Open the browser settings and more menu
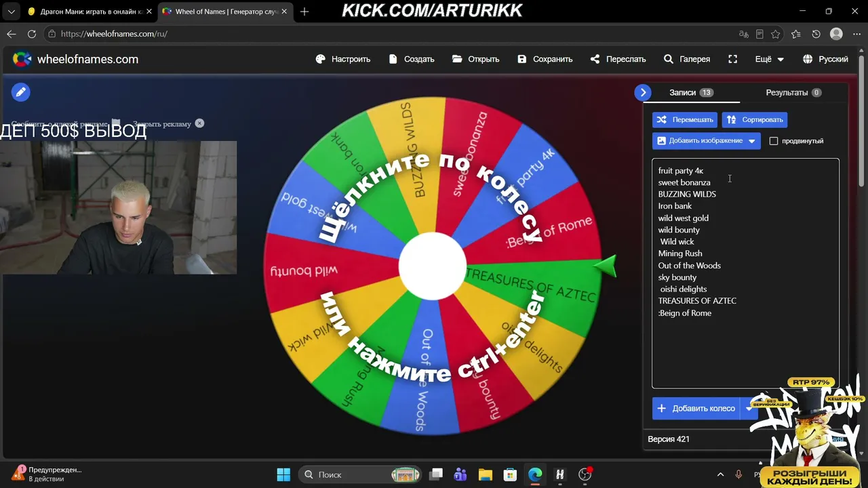The height and width of the screenshot is (488, 868). [856, 34]
